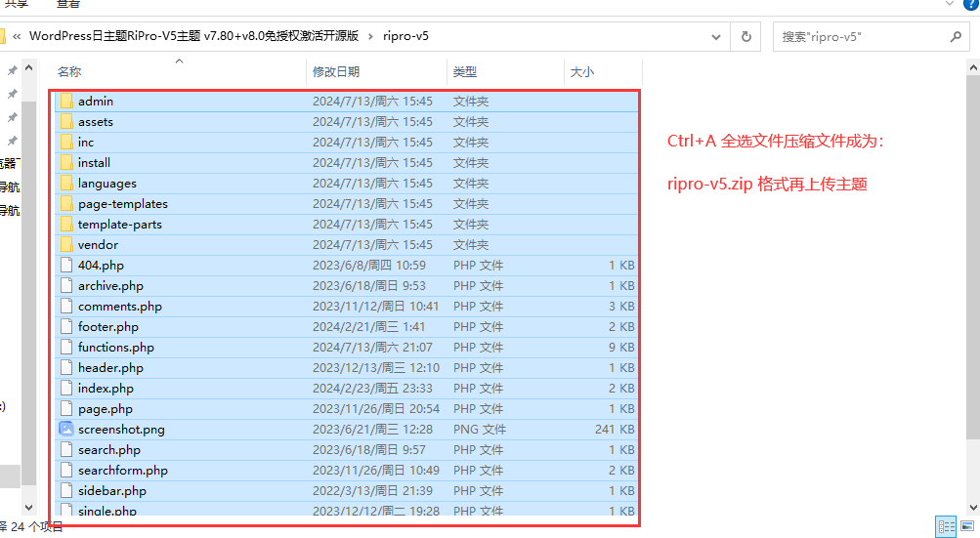This screenshot has width=980, height=538.
Task: Click the functions.php file icon
Action: coord(66,347)
